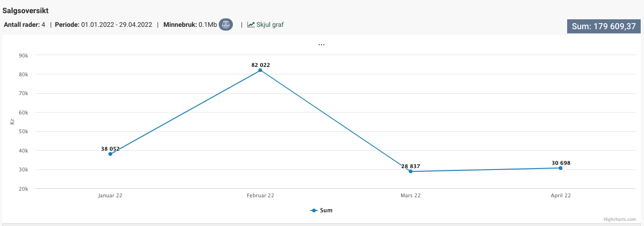Select the April 22 data point marker
The height and width of the screenshot is (226, 644).
[x=561, y=168]
